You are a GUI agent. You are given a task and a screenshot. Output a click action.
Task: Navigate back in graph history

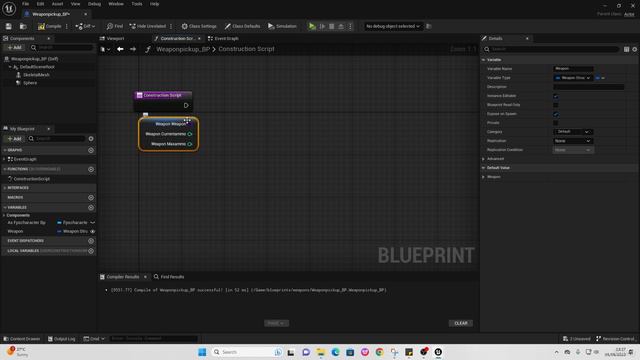point(120,49)
